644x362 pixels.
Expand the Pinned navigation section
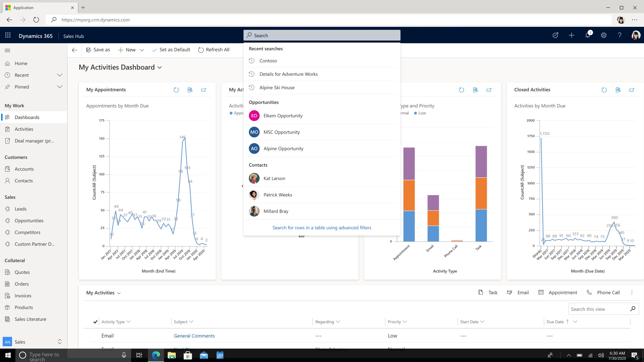(x=59, y=86)
